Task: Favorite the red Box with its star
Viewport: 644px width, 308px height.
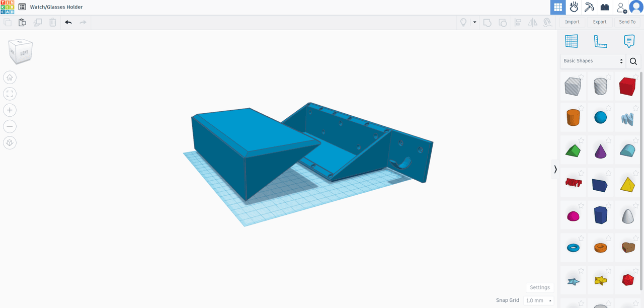Action: (636, 76)
